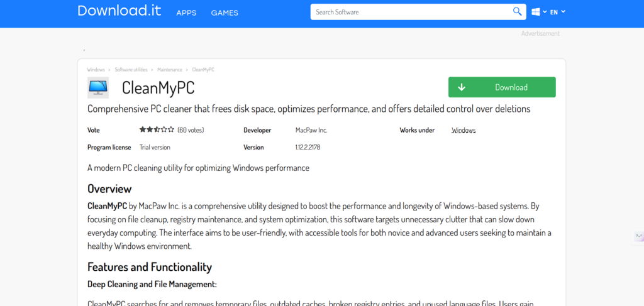This screenshot has height=306, width=644.
Task: Click the green Download button
Action: point(502,87)
